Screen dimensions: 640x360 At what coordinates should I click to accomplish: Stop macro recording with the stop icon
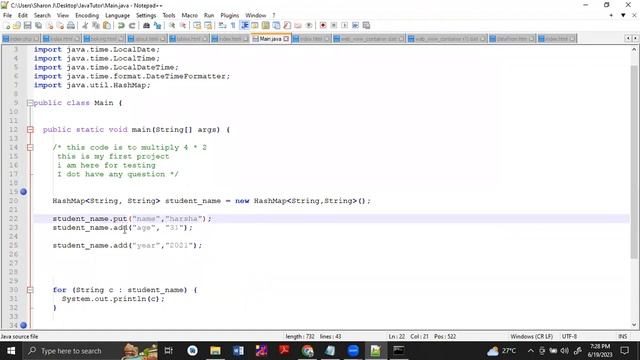(334, 26)
